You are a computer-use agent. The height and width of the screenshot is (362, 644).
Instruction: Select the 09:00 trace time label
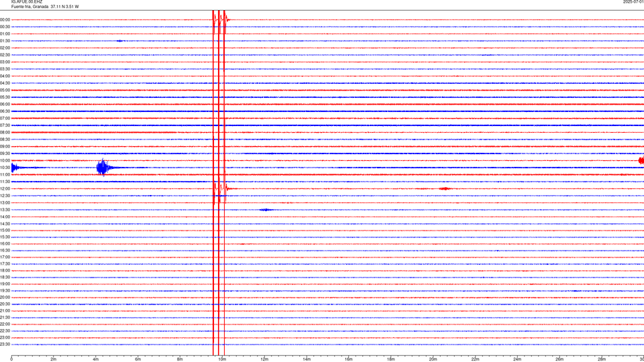pos(5,147)
